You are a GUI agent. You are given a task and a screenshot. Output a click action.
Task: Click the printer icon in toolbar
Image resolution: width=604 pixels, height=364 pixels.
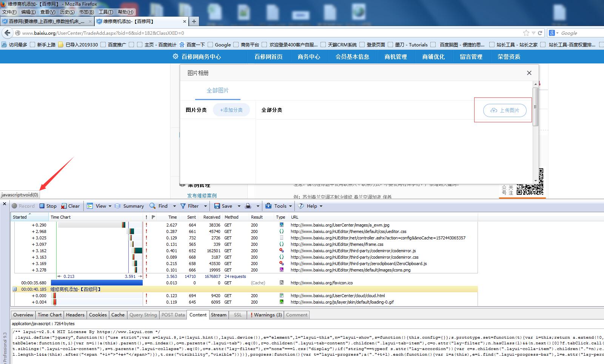[x=248, y=206]
